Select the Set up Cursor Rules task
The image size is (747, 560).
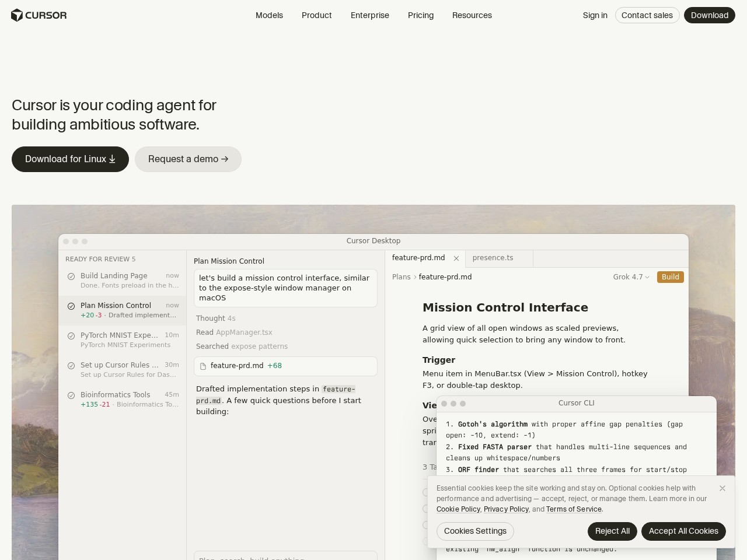(x=123, y=370)
